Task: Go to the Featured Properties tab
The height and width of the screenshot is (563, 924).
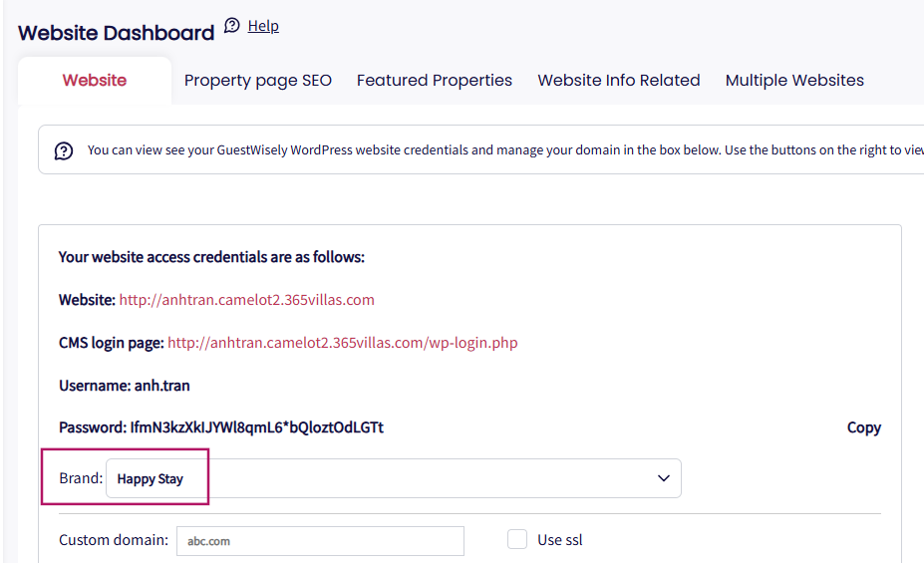Action: tap(435, 81)
